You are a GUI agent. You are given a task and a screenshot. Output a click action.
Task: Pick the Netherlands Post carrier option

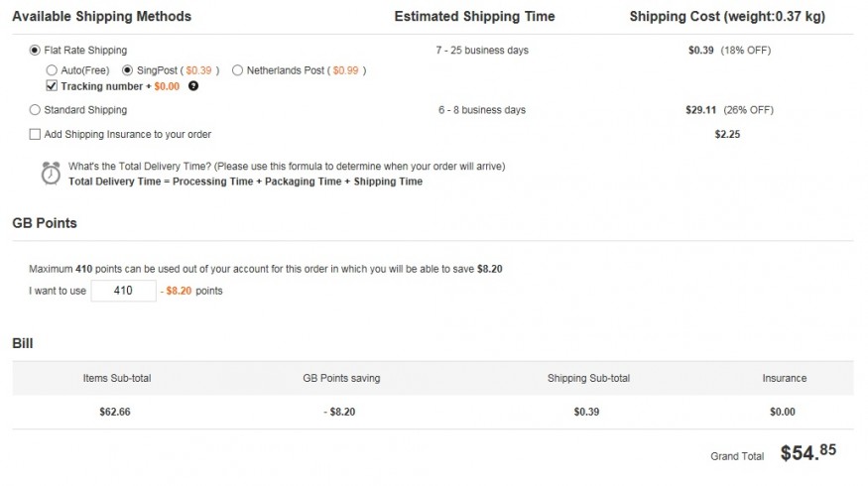pos(237,70)
